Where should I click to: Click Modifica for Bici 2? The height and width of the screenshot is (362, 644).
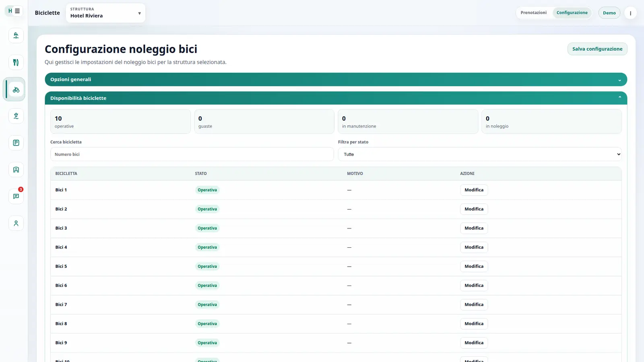(x=474, y=209)
